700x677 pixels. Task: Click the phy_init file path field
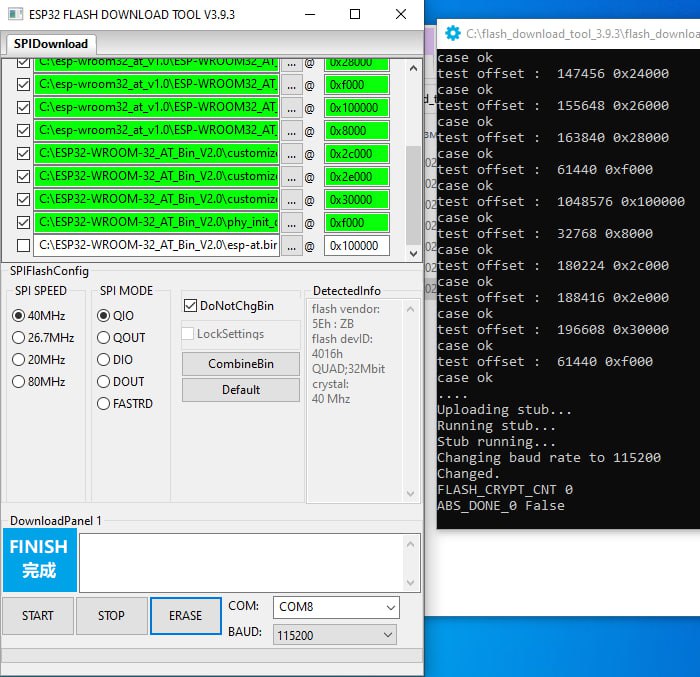(x=157, y=223)
